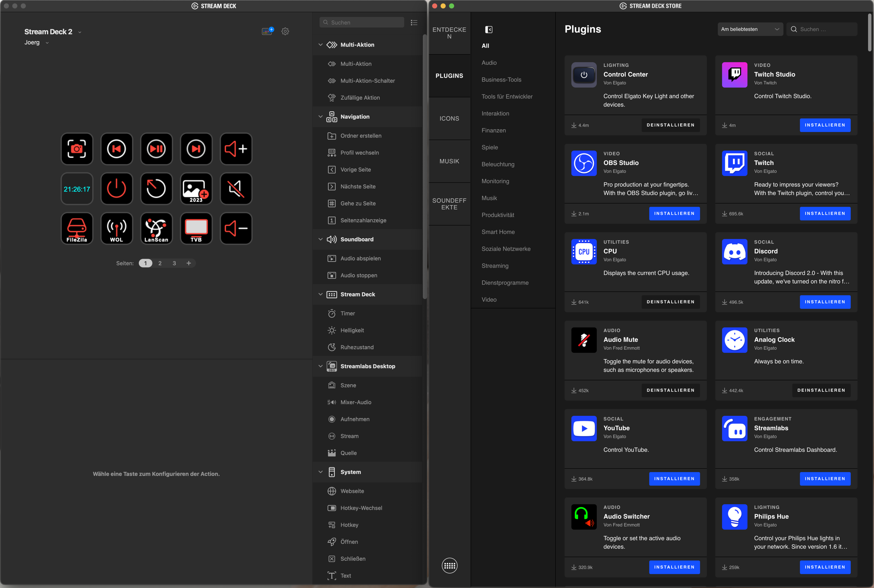This screenshot has width=874, height=588.
Task: Click the FileZila key icon
Action: coord(77,228)
